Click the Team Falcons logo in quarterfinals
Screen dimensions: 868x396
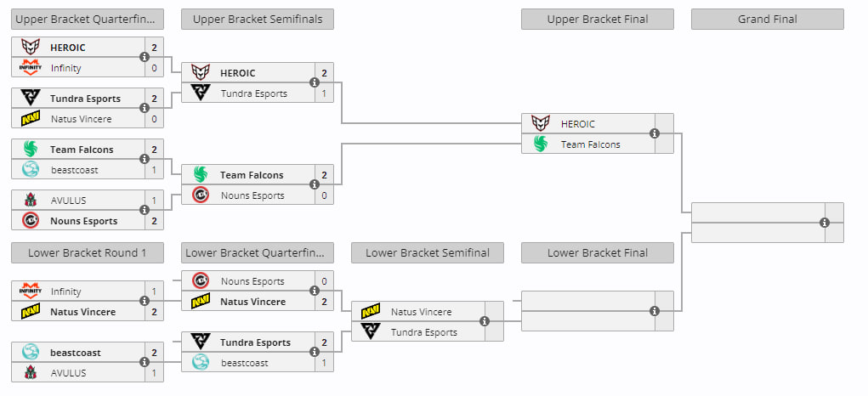click(x=31, y=149)
